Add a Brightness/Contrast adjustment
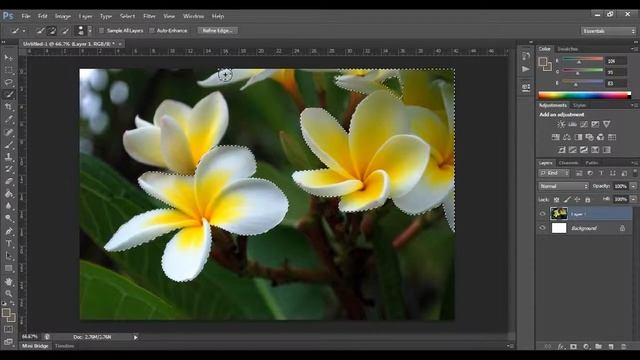Screen dimensions: 640x360 [x=561, y=124]
